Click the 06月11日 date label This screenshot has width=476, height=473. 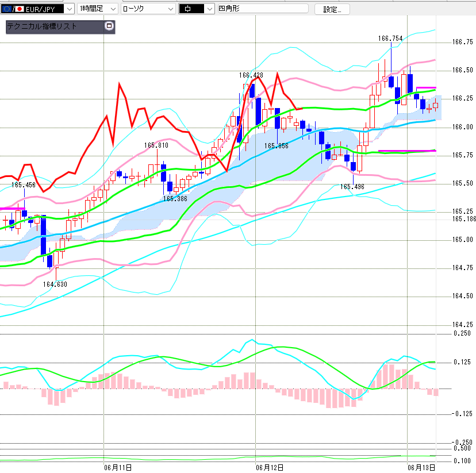click(118, 467)
